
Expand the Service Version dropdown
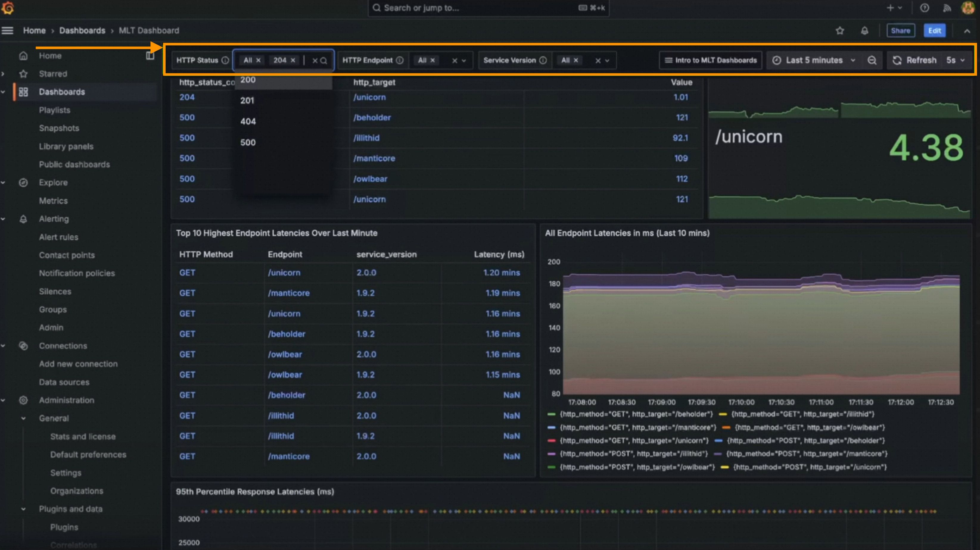click(x=607, y=60)
